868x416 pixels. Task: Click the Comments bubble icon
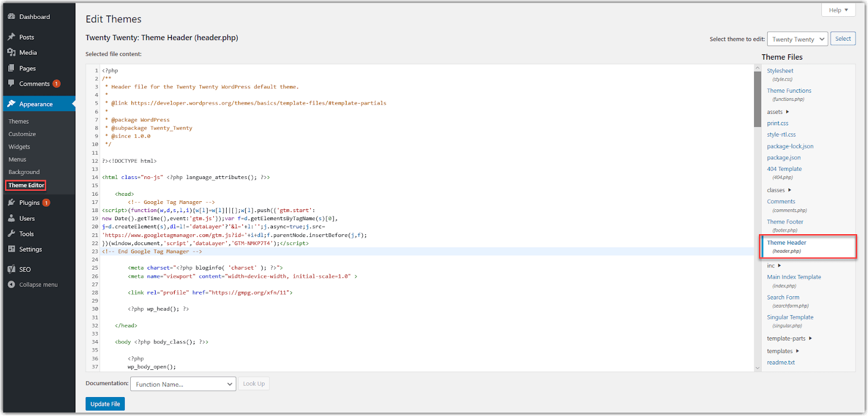tap(11, 84)
